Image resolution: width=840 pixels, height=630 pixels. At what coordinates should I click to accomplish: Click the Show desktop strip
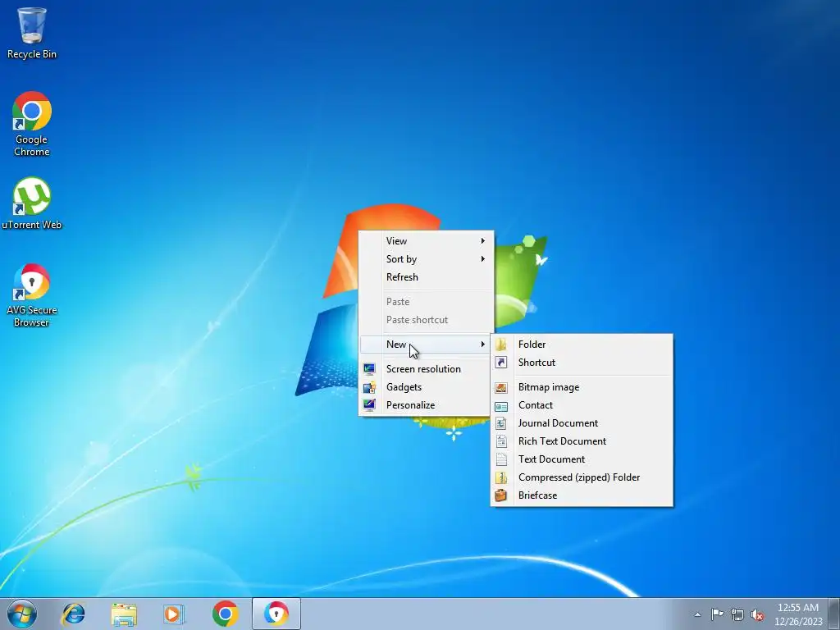[834, 614]
